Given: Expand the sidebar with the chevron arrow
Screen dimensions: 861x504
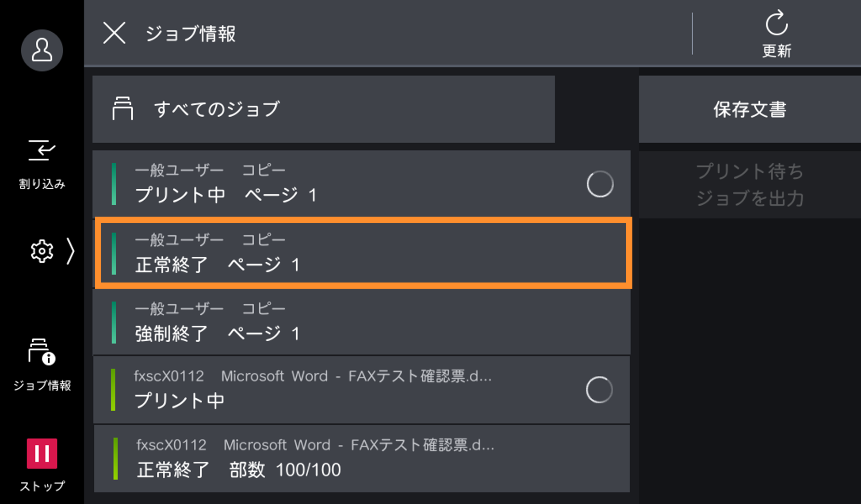Looking at the screenshot, I should pyautogui.click(x=70, y=252).
